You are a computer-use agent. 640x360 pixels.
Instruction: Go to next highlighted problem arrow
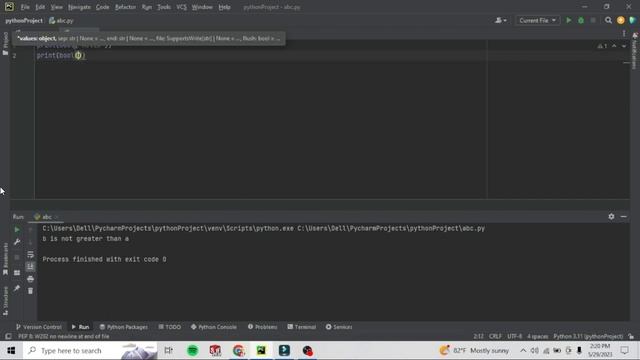point(624,46)
